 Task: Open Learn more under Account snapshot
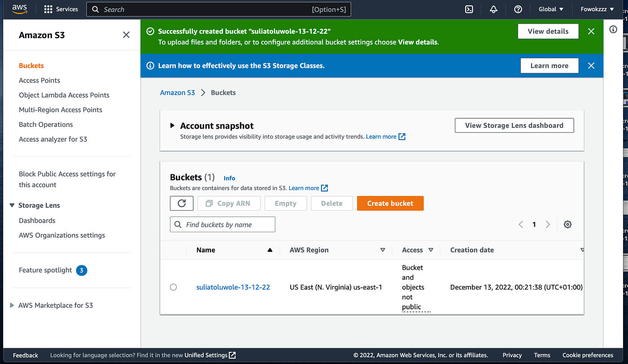[x=381, y=137]
